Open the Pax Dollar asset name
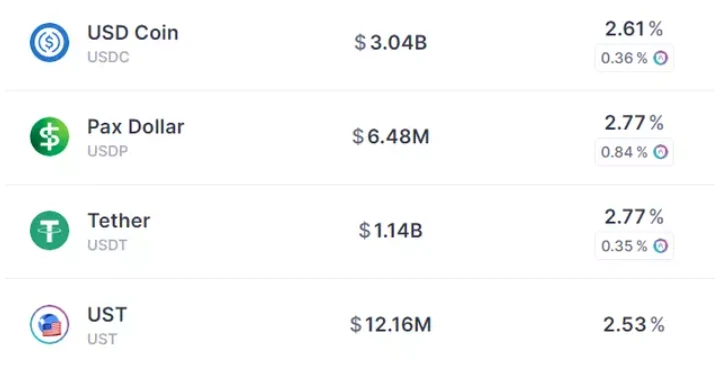Screen dimensions: 715x383 (135, 127)
